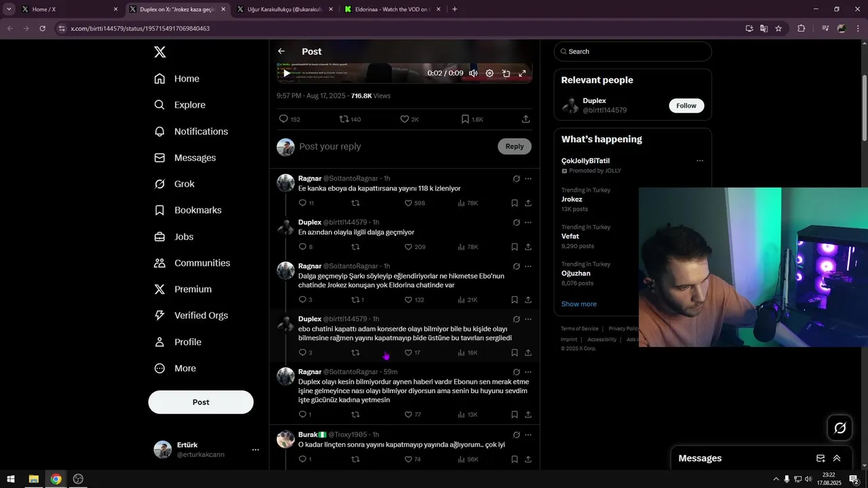
Task: Like Duplex's reply with 209 likes
Action: tap(414, 247)
